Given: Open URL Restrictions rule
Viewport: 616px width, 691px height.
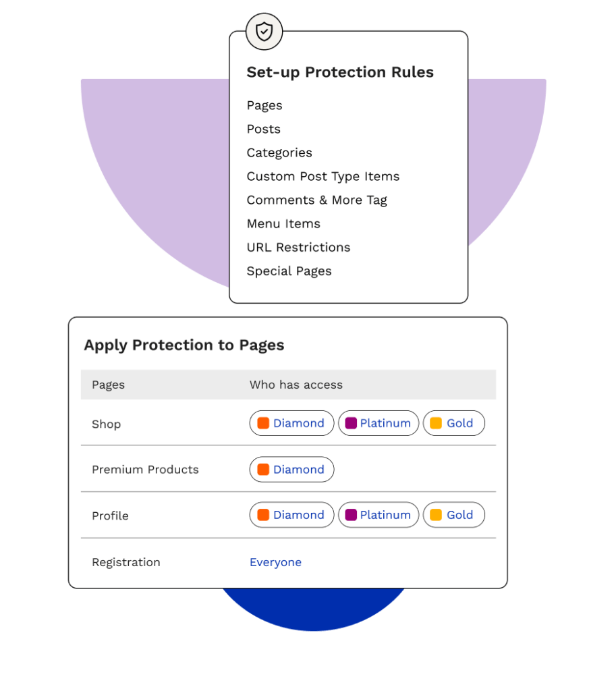Looking at the screenshot, I should point(298,247).
